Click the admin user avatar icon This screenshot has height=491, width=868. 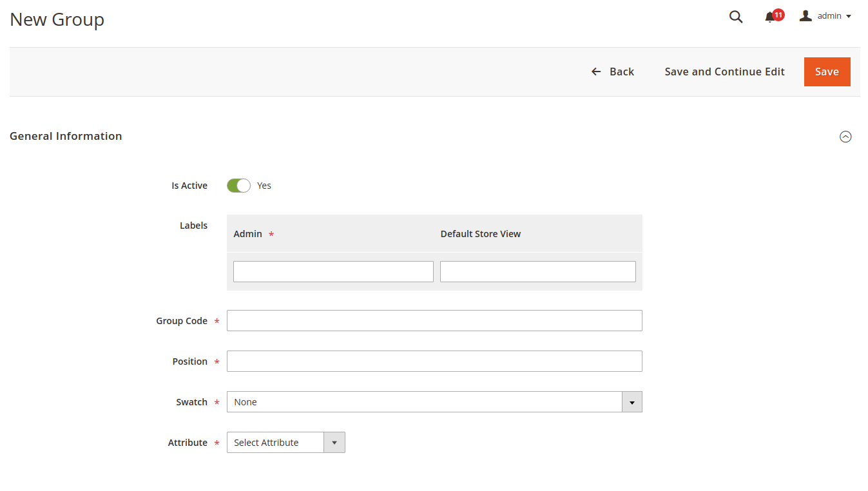(x=805, y=16)
